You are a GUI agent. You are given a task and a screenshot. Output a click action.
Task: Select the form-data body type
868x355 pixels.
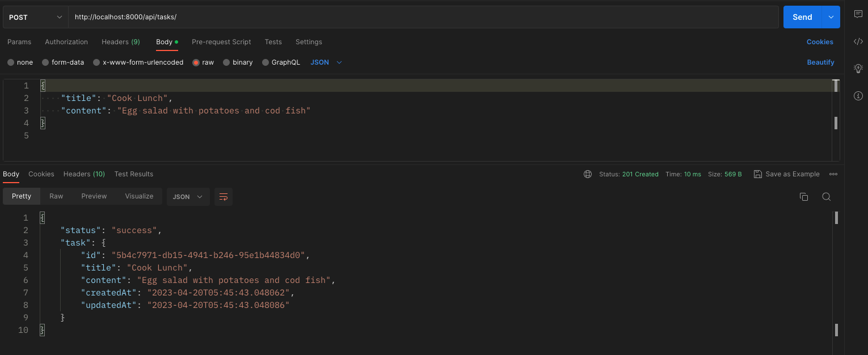[x=63, y=62]
